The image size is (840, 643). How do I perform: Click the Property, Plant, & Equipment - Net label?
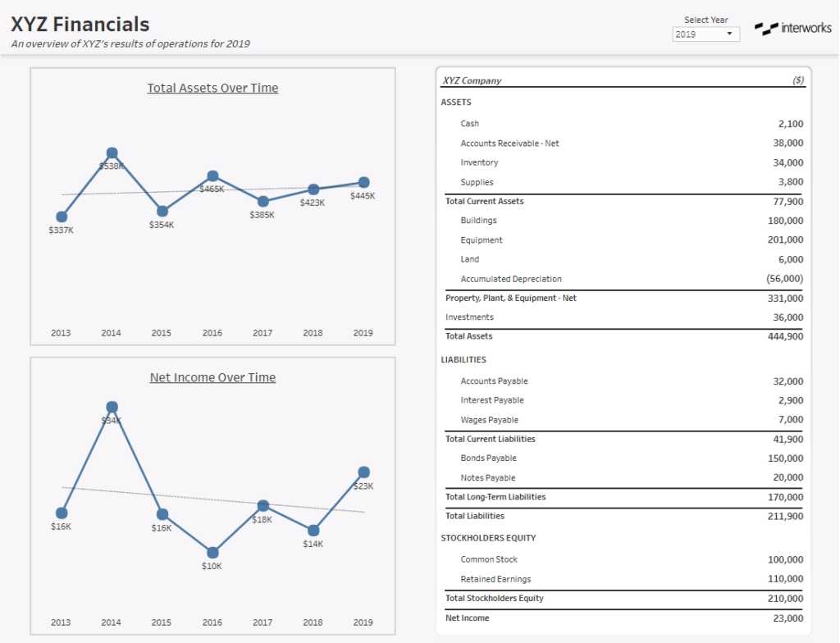point(510,298)
